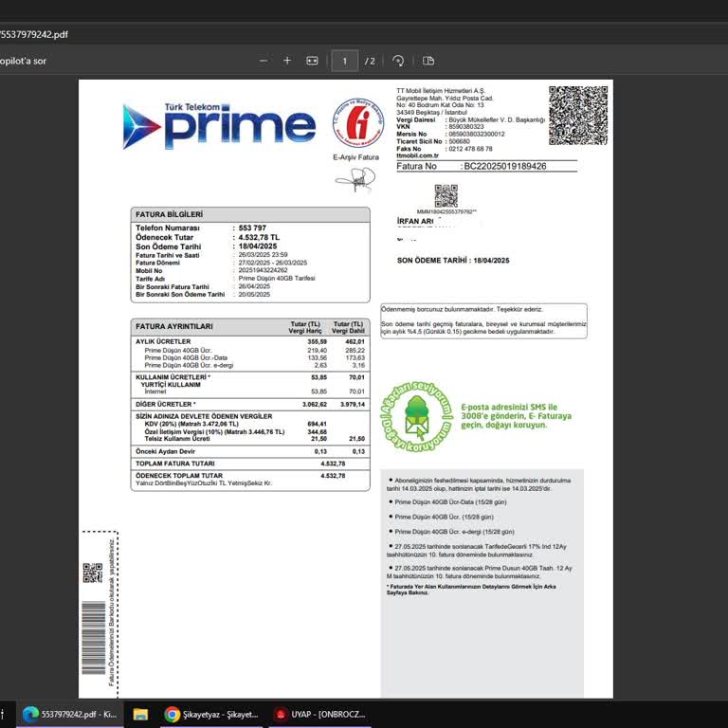This screenshot has height=728, width=728.
Task: Select AYLIK ÜCRETLER total 462,01
Action: pyautogui.click(x=355, y=341)
